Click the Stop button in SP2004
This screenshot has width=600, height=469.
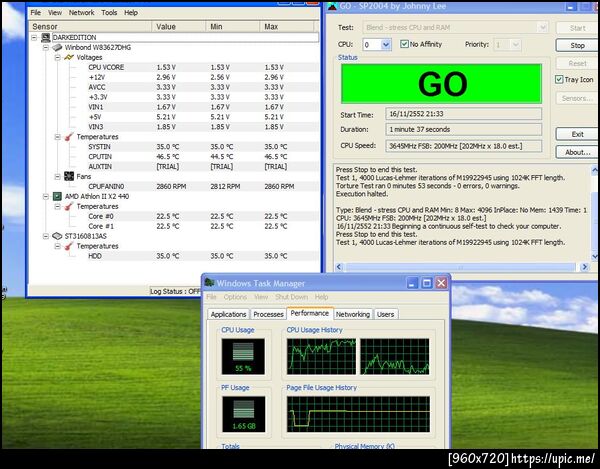[577, 46]
